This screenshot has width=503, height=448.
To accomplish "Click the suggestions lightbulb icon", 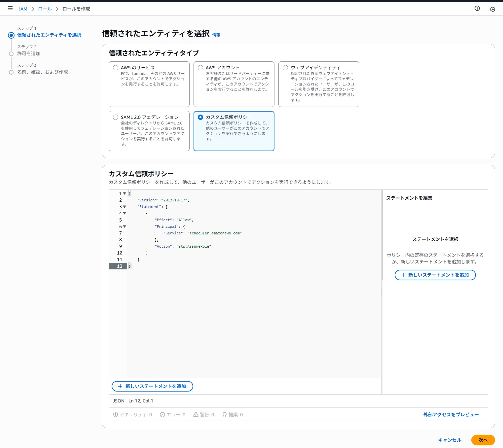I will point(225,415).
